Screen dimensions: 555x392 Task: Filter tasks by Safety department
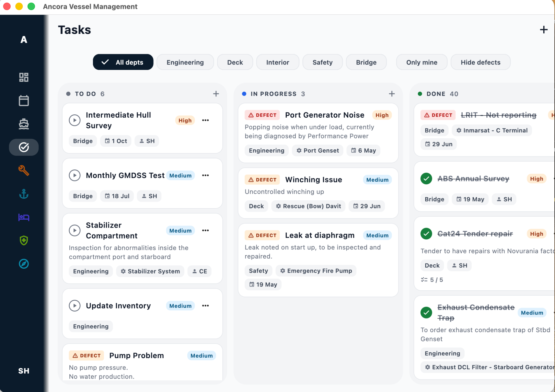pyautogui.click(x=322, y=62)
